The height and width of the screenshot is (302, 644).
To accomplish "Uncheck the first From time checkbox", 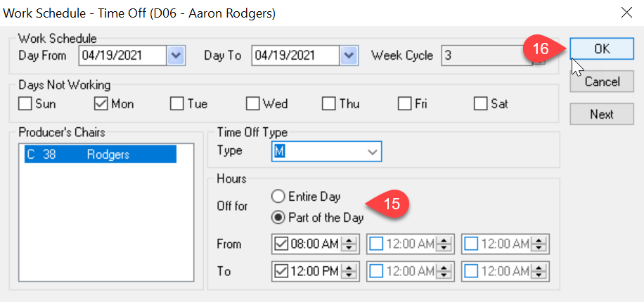I will [x=281, y=244].
